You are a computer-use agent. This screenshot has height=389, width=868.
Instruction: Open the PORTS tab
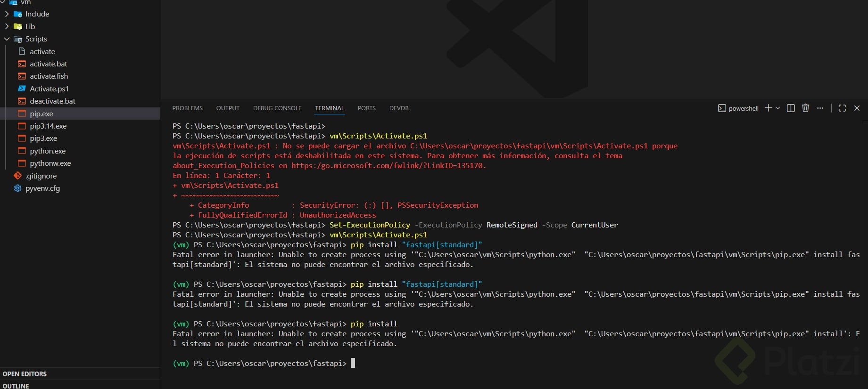click(x=366, y=108)
